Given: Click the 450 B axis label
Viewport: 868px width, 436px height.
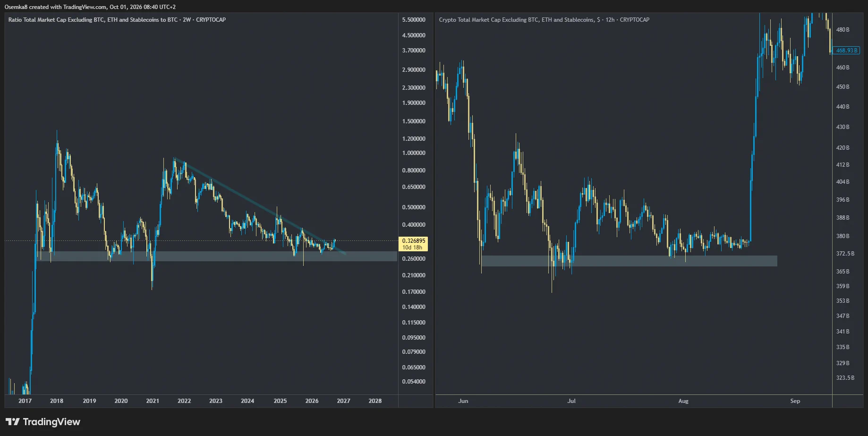Looking at the screenshot, I should point(843,87).
